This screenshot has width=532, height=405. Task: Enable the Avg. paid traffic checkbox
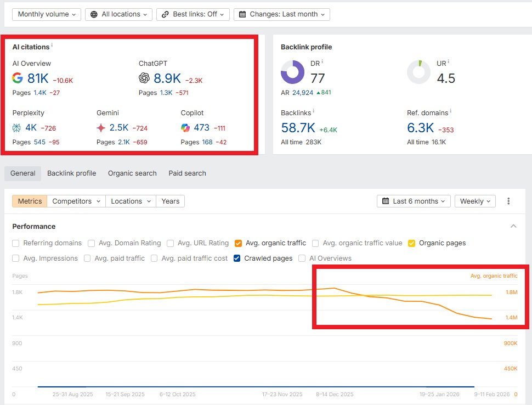[87, 258]
